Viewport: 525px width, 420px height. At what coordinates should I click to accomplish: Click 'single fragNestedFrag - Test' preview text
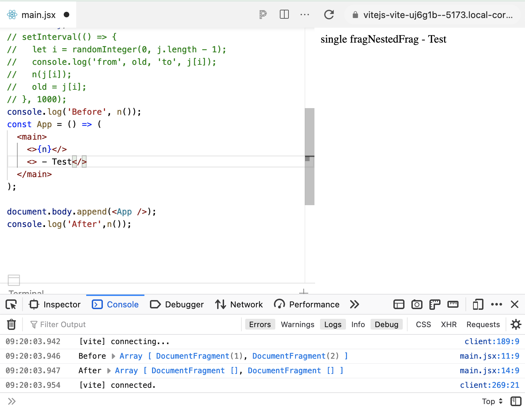(383, 39)
